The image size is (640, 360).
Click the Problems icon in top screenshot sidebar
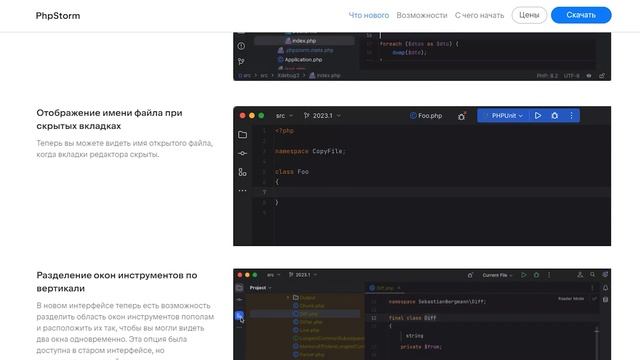(x=241, y=46)
